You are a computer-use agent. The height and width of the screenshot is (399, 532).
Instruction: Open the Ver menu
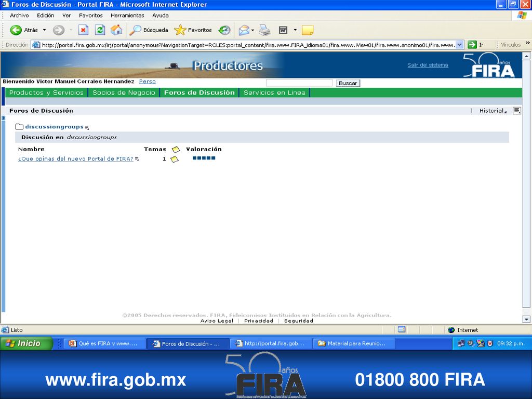pyautogui.click(x=66, y=15)
